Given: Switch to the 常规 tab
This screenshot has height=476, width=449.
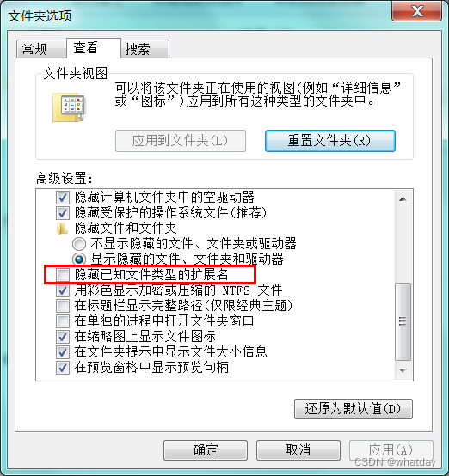Looking at the screenshot, I should [40, 49].
